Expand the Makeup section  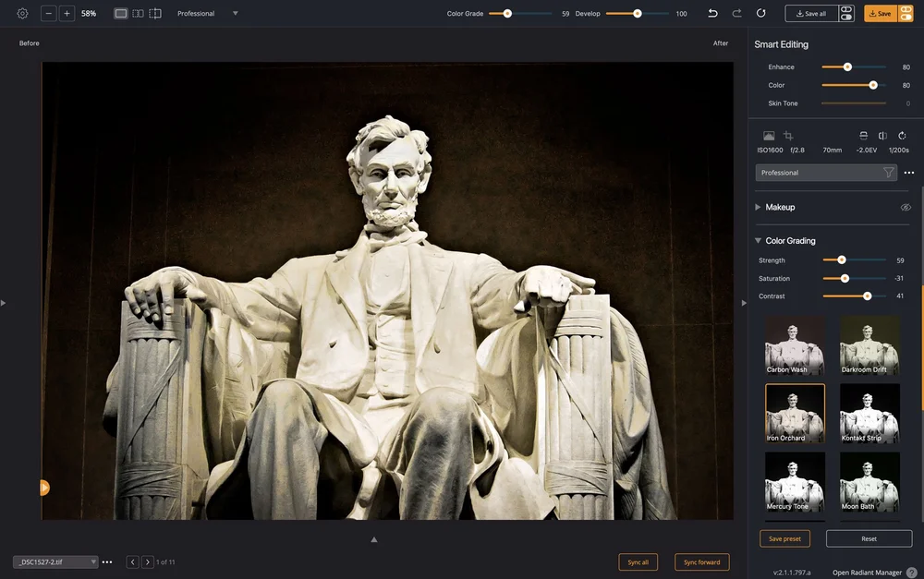(758, 208)
